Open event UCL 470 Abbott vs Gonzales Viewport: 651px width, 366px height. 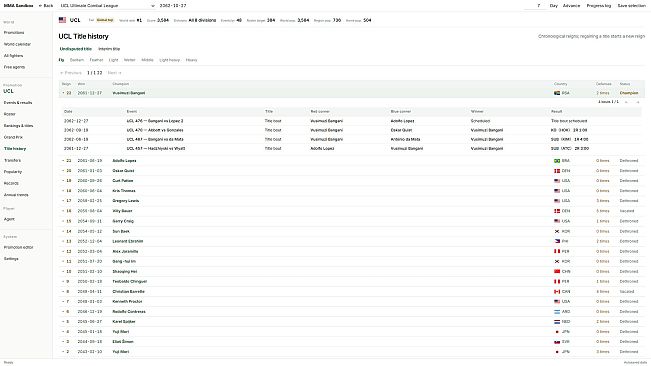coord(155,130)
